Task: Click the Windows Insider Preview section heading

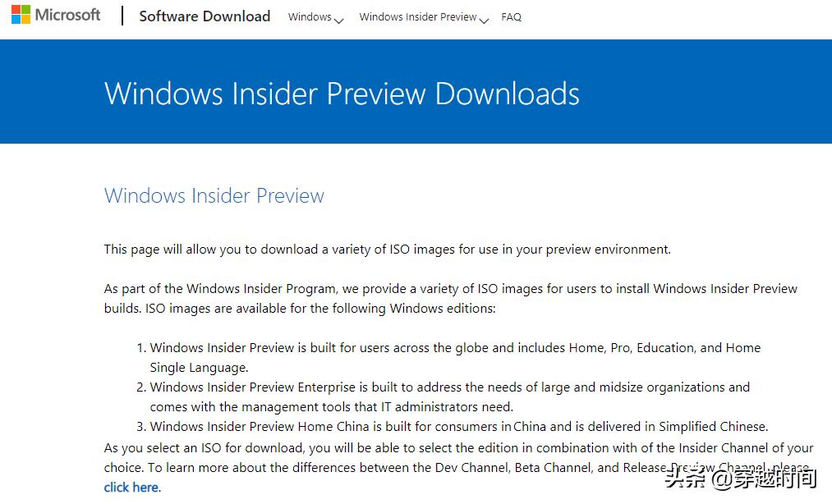Action: click(x=214, y=195)
